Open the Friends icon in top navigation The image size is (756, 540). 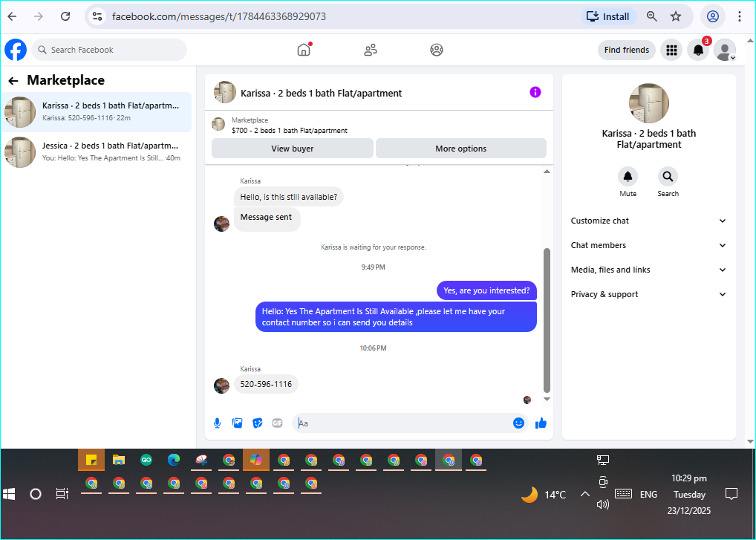click(371, 50)
